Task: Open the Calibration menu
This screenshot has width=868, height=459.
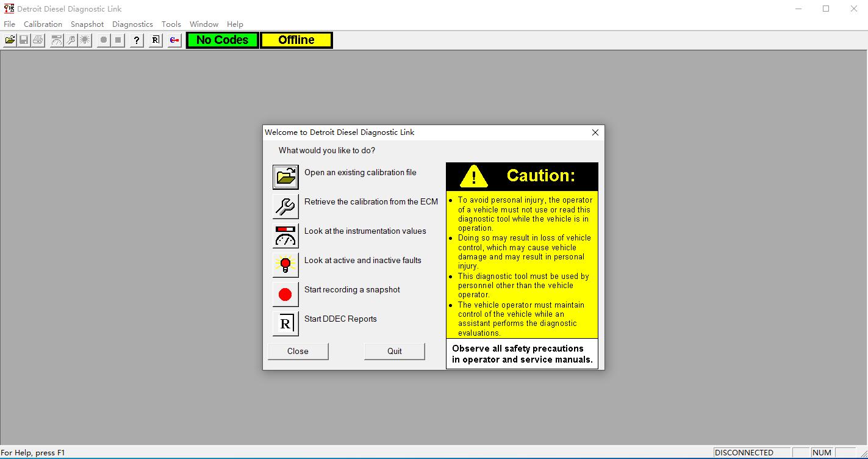Action: [x=43, y=24]
